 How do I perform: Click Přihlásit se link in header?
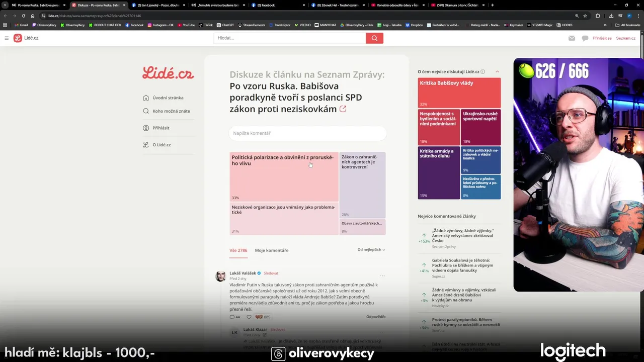pos(602,38)
